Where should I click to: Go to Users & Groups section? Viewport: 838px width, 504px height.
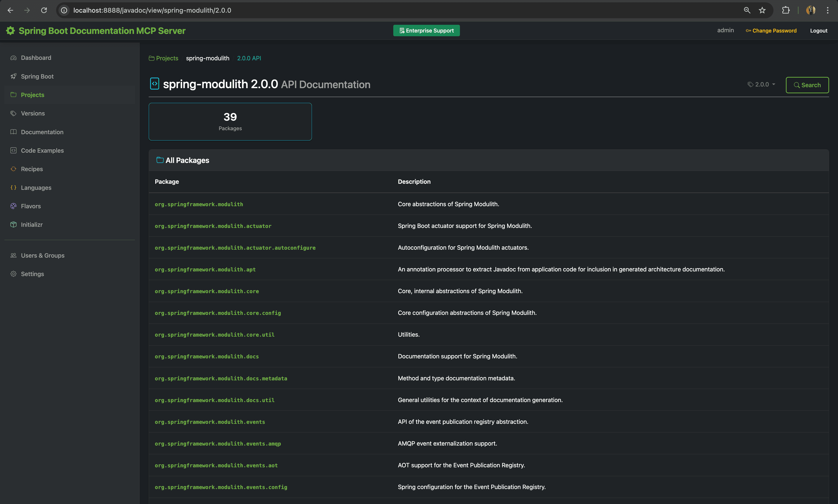(43, 256)
